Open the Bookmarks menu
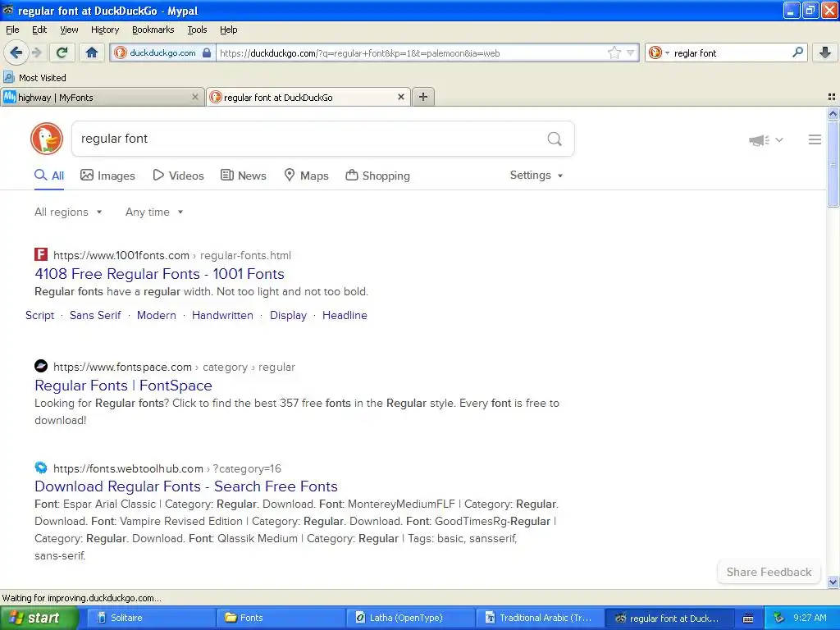This screenshot has width=840, height=630. tap(153, 30)
